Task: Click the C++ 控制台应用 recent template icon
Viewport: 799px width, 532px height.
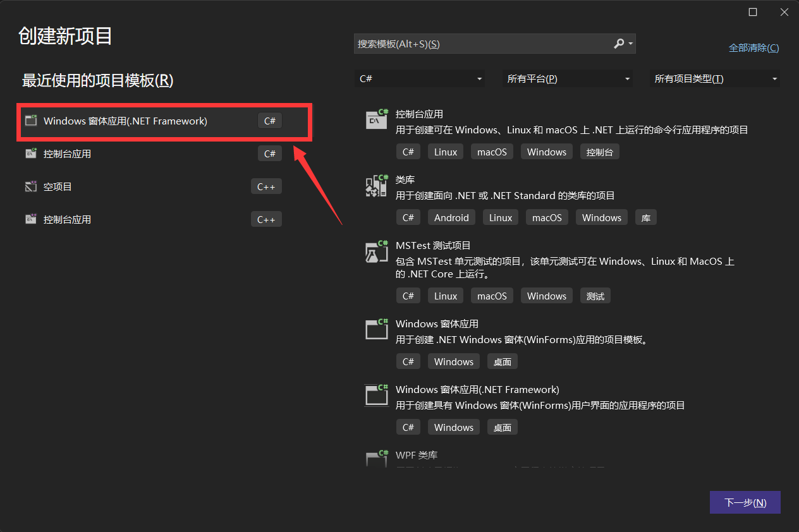Action: [x=31, y=219]
